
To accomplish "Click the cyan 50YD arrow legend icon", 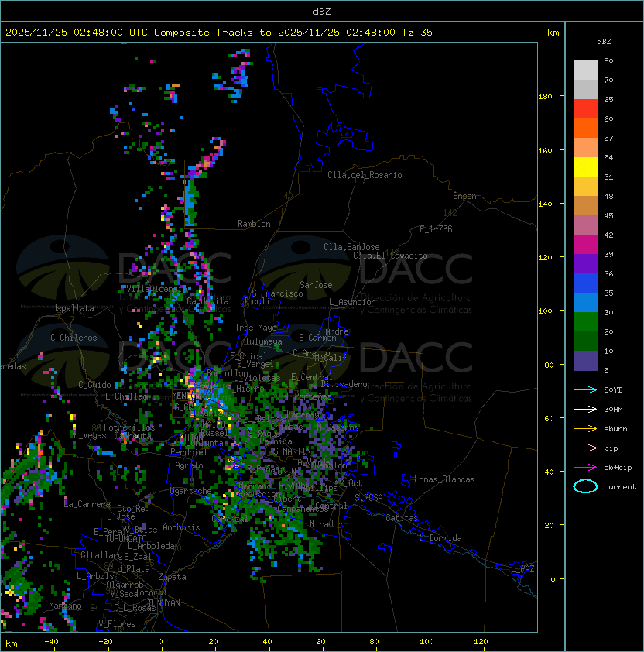I will click(x=585, y=390).
